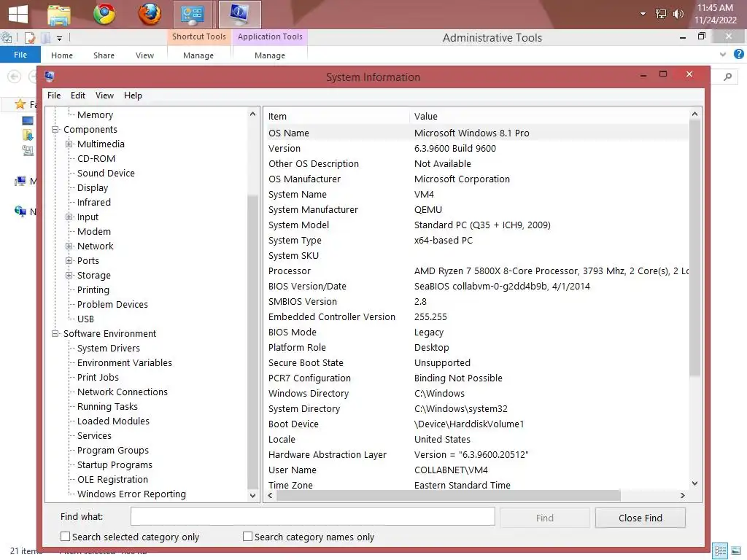Enable Search selected category only
Viewport: 747px width, 560px height.
65,536
